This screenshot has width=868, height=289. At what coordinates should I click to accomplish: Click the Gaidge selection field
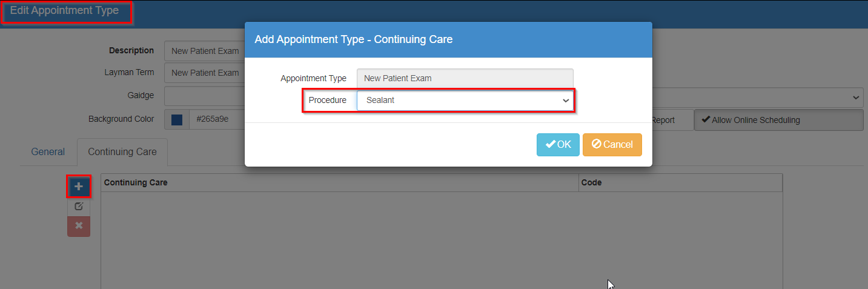click(514, 96)
